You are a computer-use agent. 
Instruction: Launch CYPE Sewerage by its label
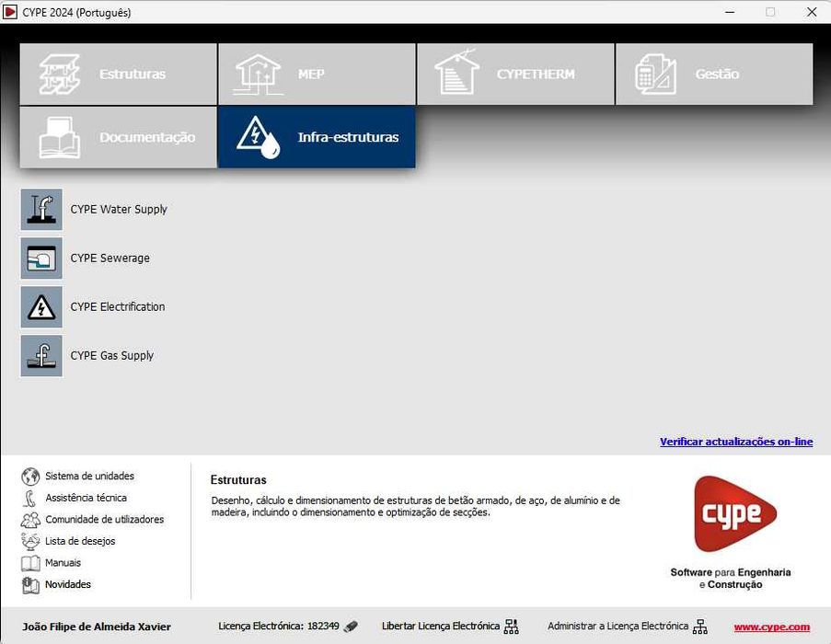pos(110,259)
